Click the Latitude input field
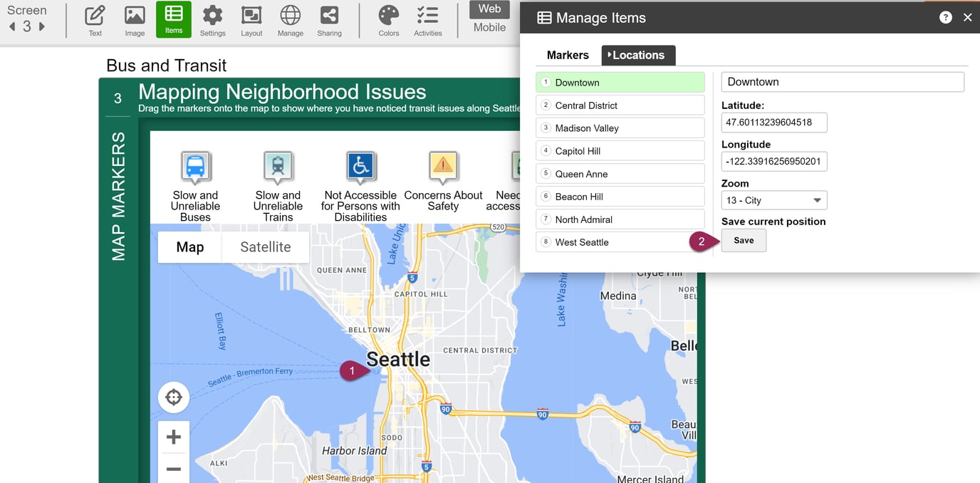 773,123
